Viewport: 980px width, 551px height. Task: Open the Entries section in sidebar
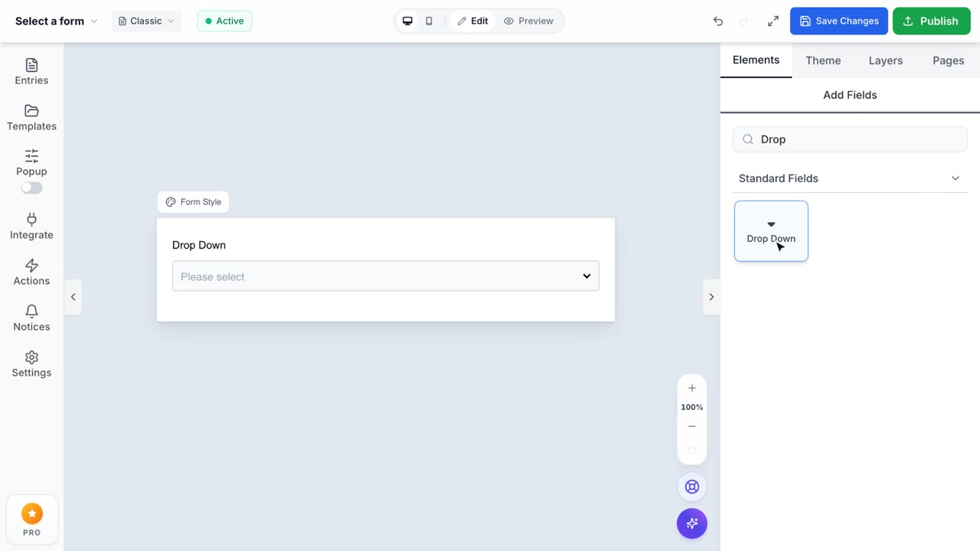click(x=31, y=72)
